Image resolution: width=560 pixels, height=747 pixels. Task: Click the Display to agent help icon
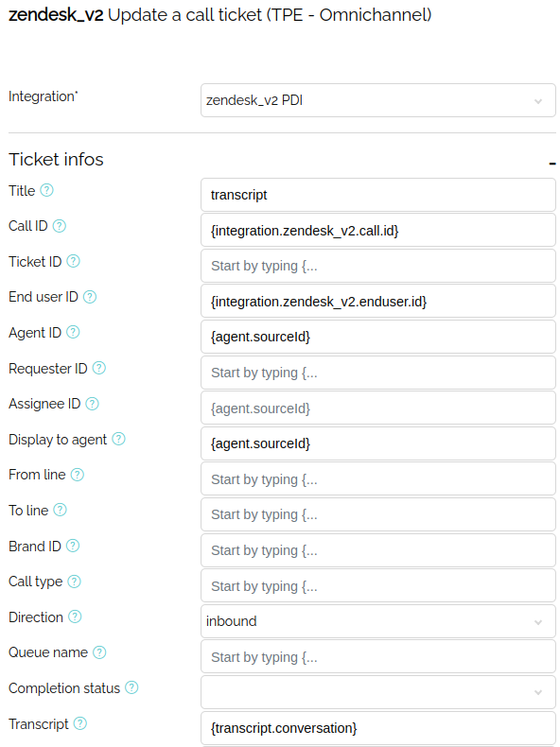point(118,439)
